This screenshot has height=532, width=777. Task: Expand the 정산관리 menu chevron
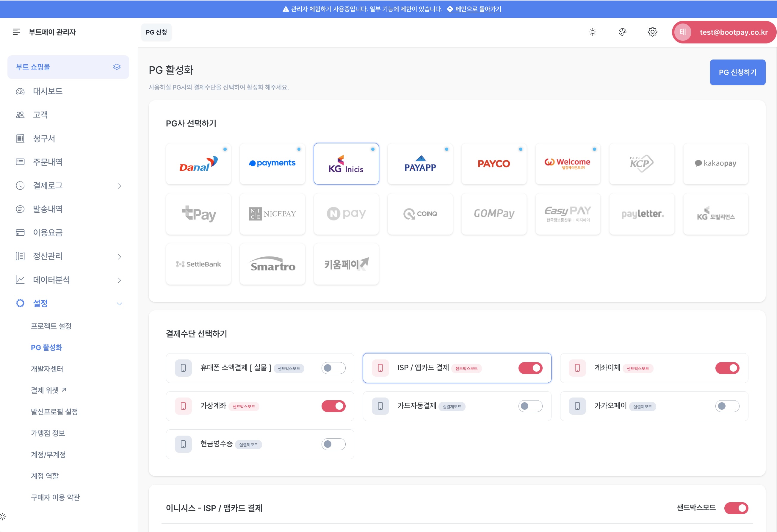[x=120, y=256]
